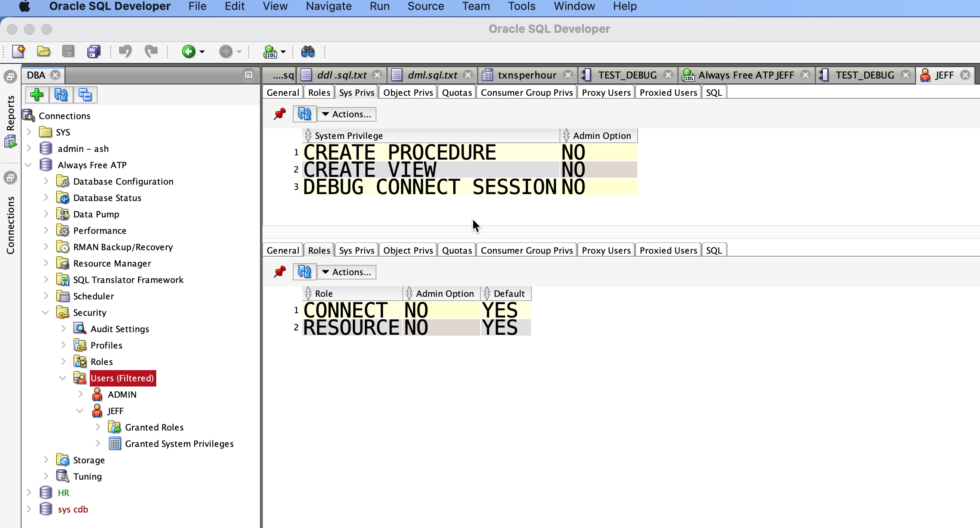980x528 pixels.
Task: Expand the SYS folder
Action: coord(28,132)
